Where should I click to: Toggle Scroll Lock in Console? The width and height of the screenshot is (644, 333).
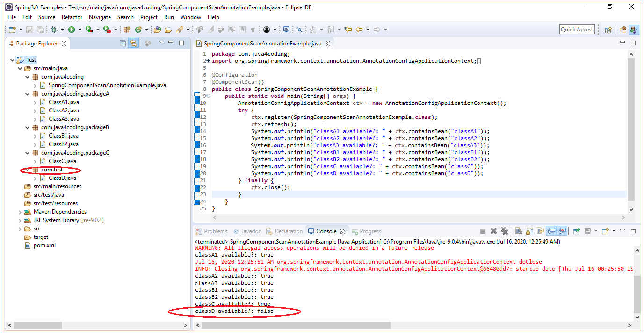[x=529, y=231]
